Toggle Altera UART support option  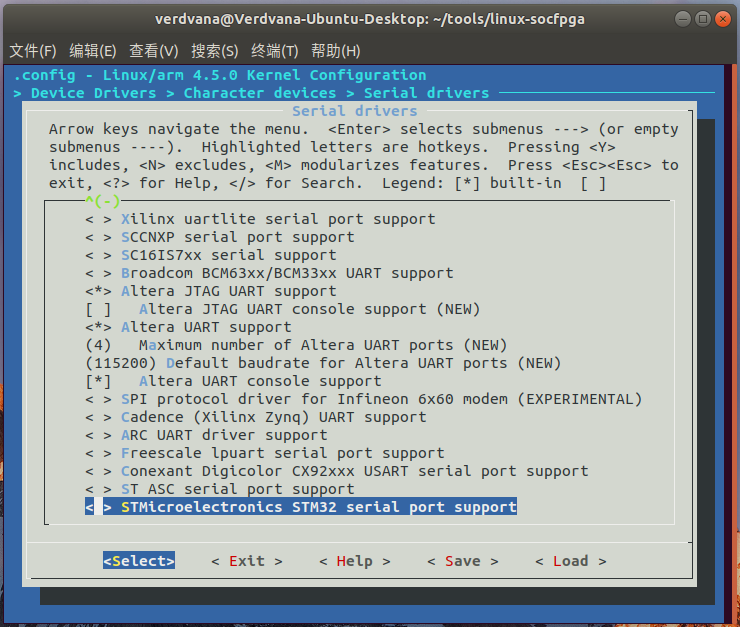pos(188,327)
